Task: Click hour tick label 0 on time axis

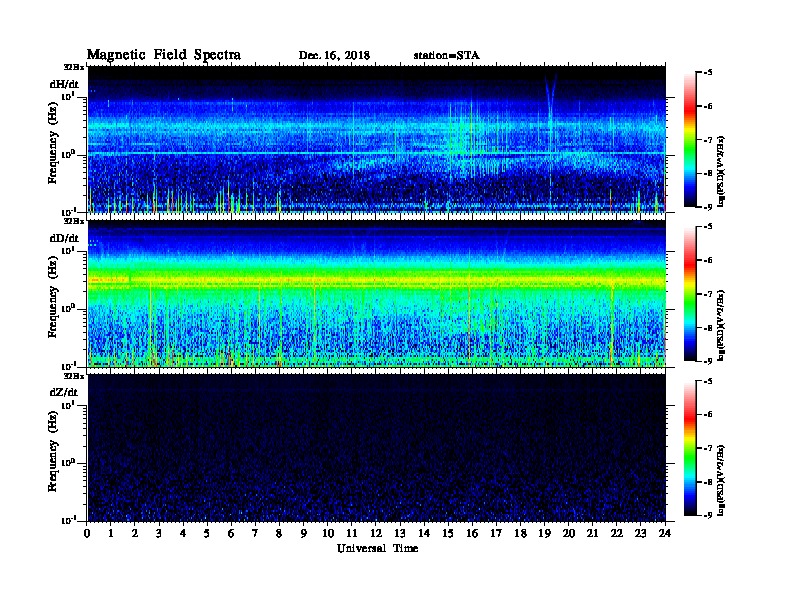Action: click(87, 533)
